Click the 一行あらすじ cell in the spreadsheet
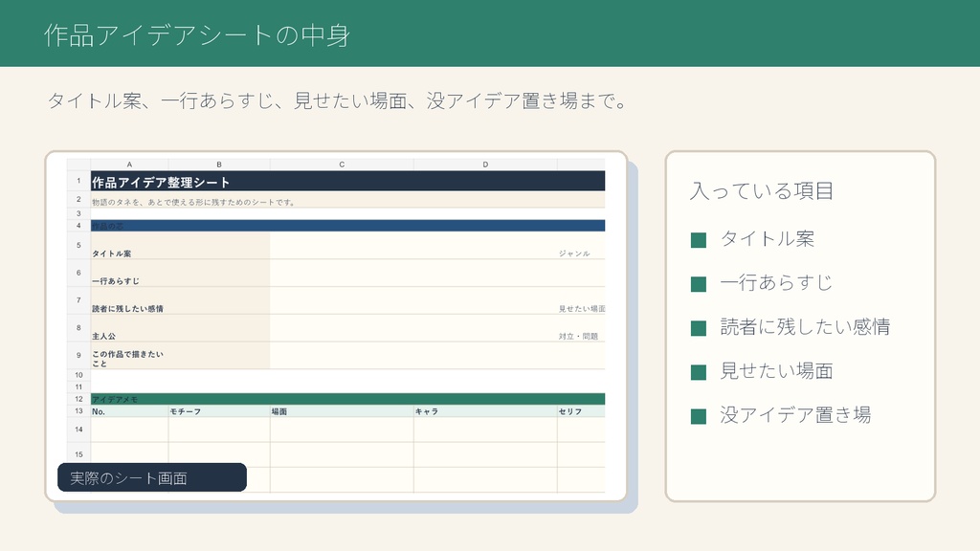This screenshot has height=551, width=980. 180,273
